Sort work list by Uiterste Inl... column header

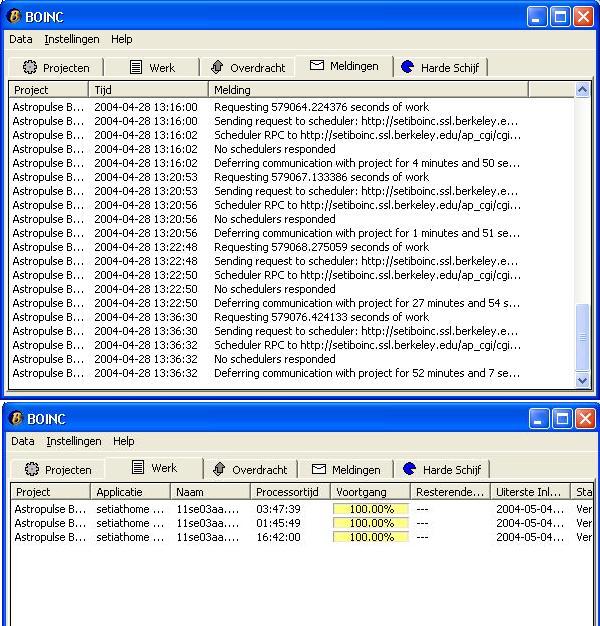point(530,492)
